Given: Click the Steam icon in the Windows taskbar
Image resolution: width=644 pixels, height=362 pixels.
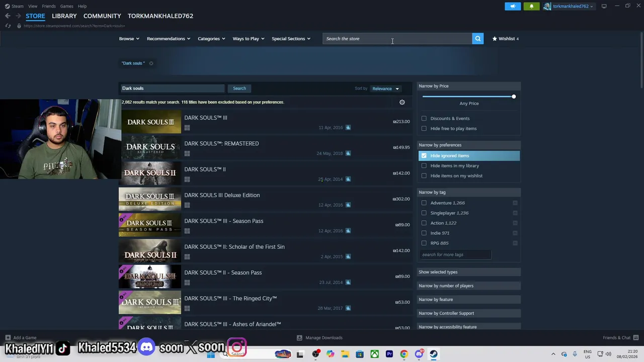Looking at the screenshot, I should click(x=433, y=354).
